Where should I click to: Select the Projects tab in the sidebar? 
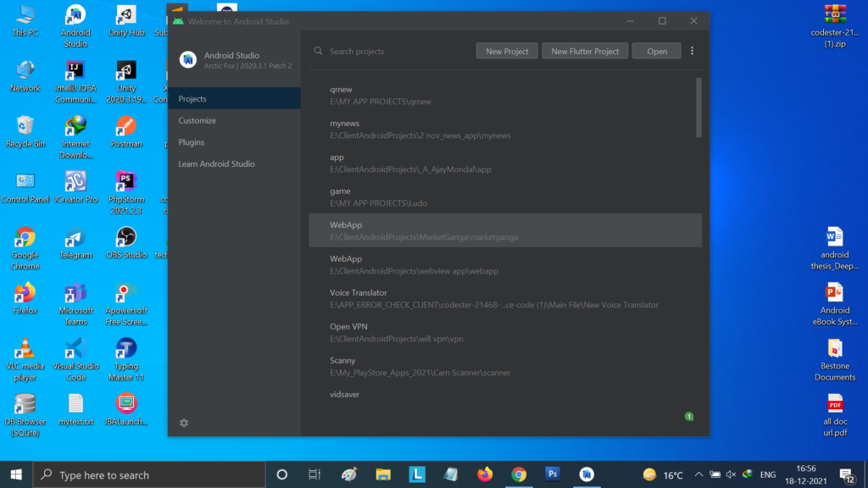pyautogui.click(x=234, y=98)
